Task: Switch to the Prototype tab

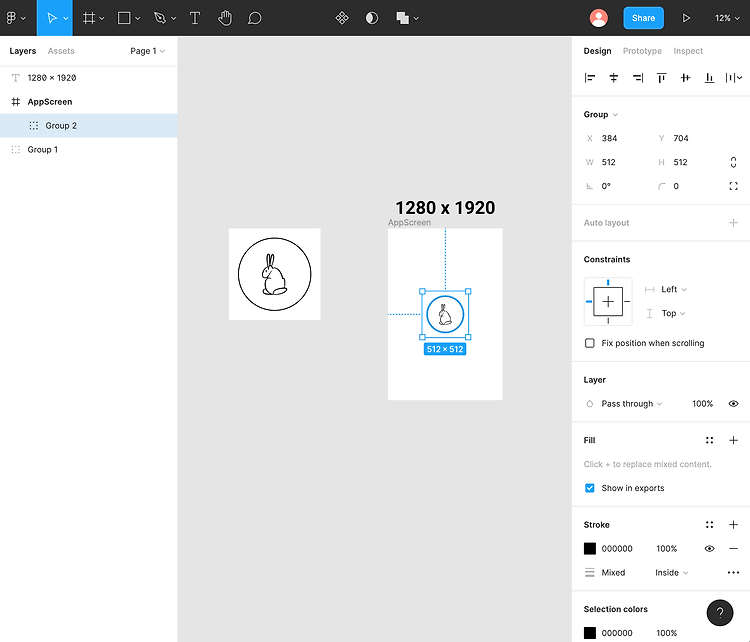Action: click(x=642, y=51)
